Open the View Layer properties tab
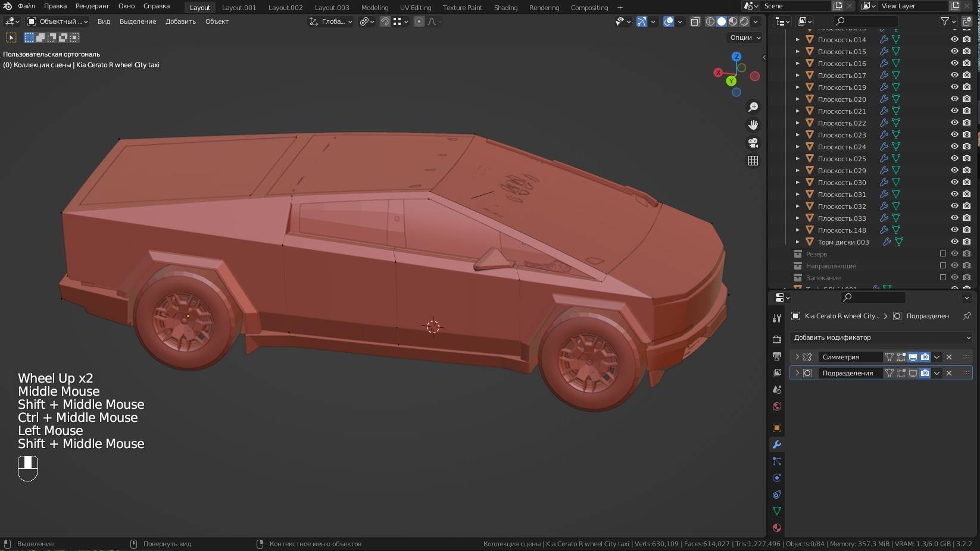 (776, 372)
